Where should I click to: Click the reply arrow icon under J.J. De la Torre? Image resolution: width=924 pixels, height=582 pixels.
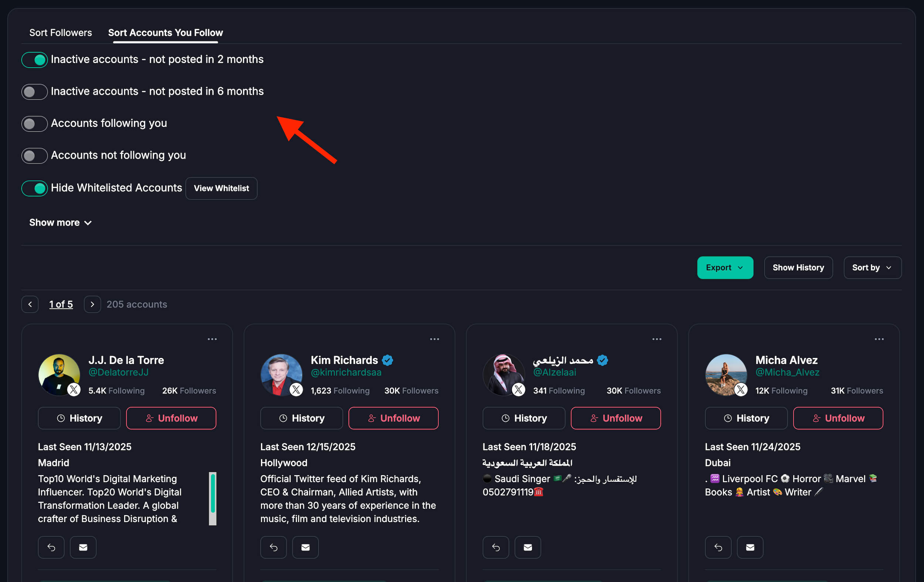click(51, 547)
